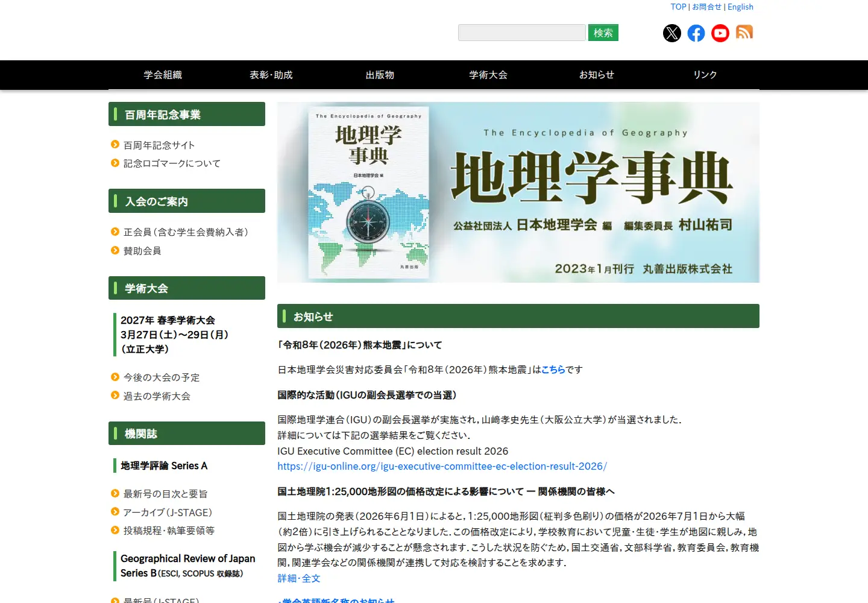
Task: Open the 出版物 menu
Action: (380, 75)
